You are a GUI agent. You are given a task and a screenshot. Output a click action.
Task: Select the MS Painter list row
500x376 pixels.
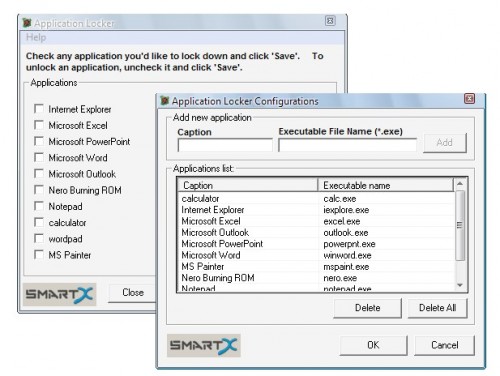coord(316,267)
